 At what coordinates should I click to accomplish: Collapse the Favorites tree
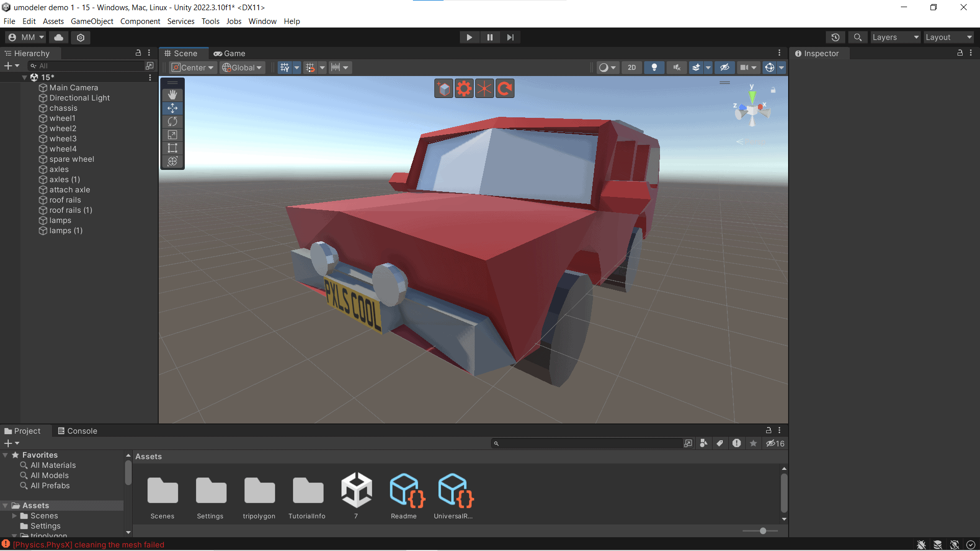click(x=5, y=455)
